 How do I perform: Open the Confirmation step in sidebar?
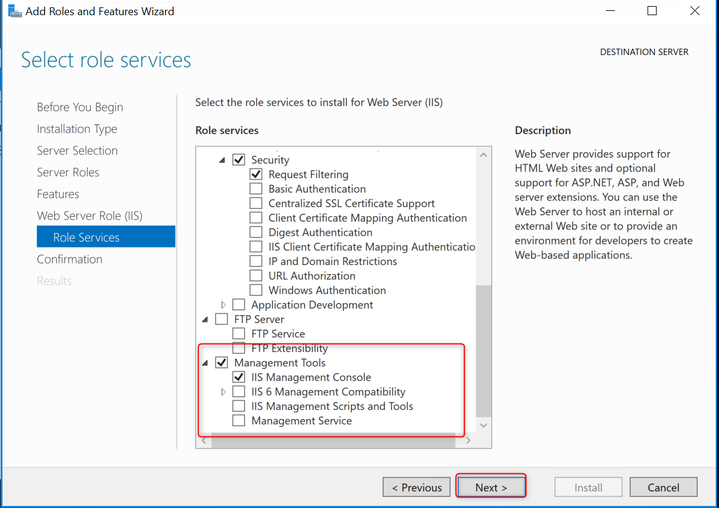click(70, 260)
